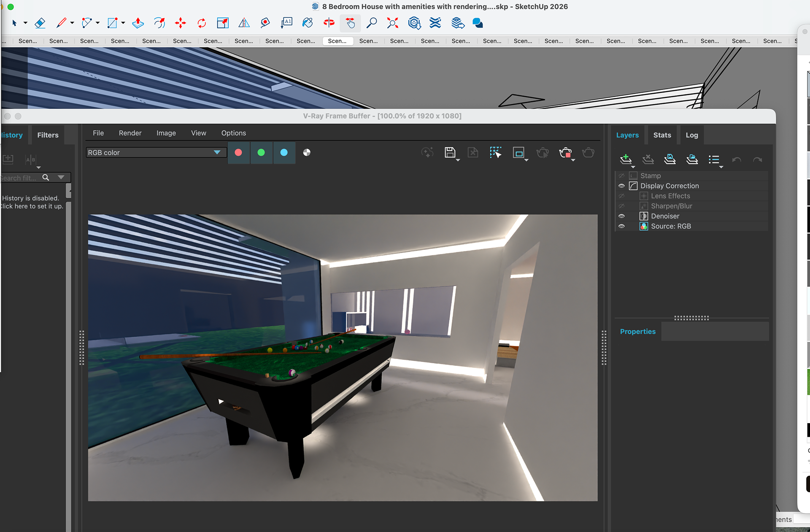The image size is (810, 532).
Task: Select the Zoom magnifier tool
Action: point(372,23)
